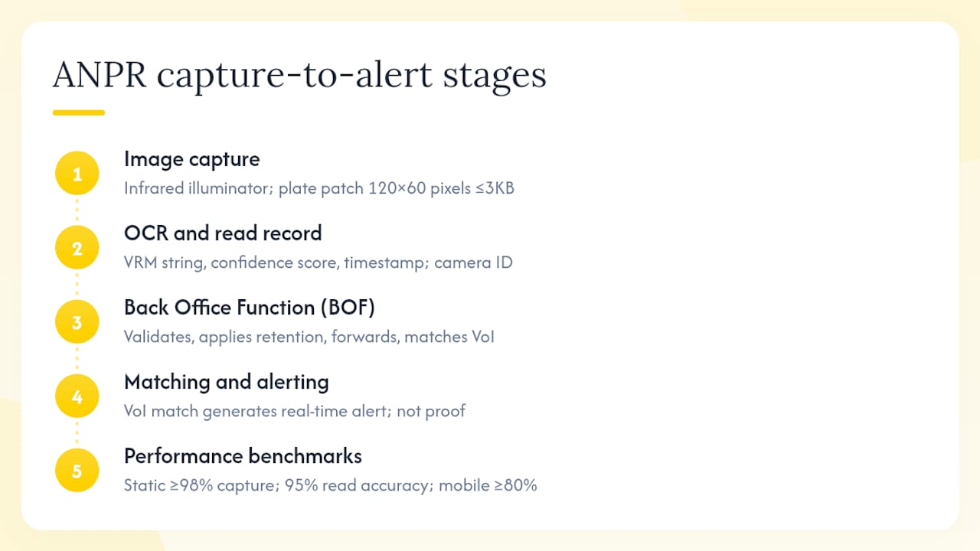Click the yellow circle numbered 3

tap(77, 322)
